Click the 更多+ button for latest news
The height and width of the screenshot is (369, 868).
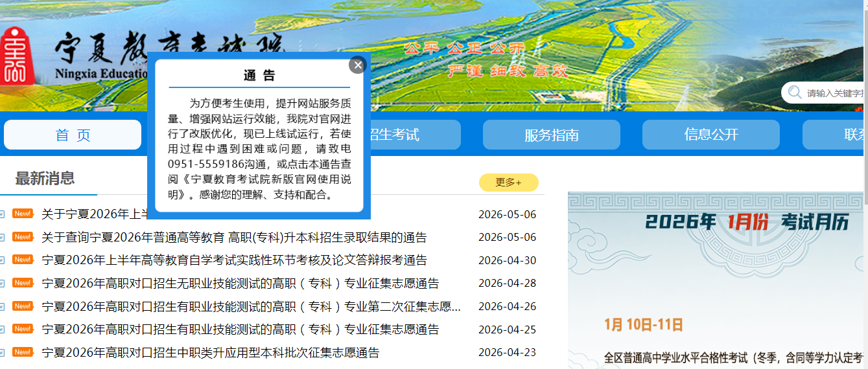click(509, 183)
